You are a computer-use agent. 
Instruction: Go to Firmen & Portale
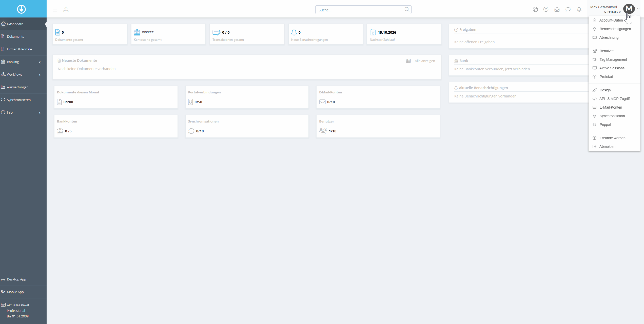(x=23, y=49)
